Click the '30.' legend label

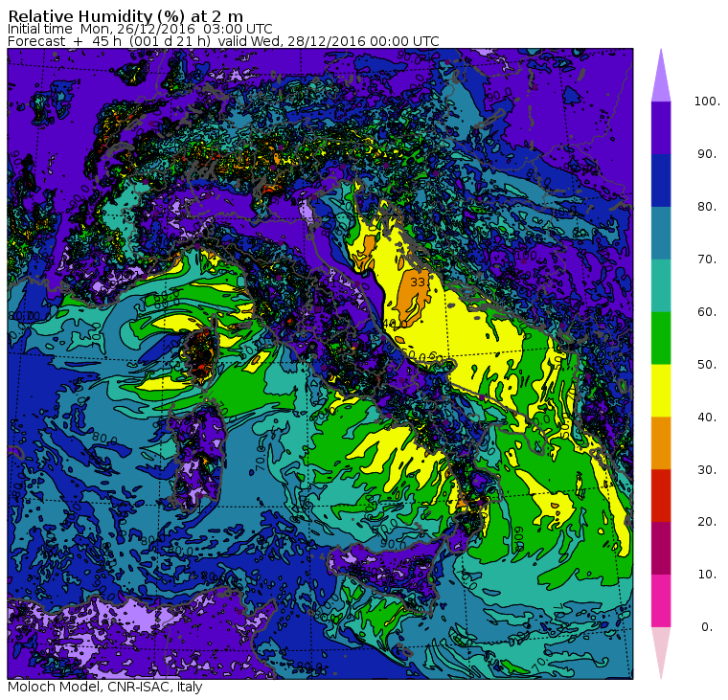click(x=707, y=469)
